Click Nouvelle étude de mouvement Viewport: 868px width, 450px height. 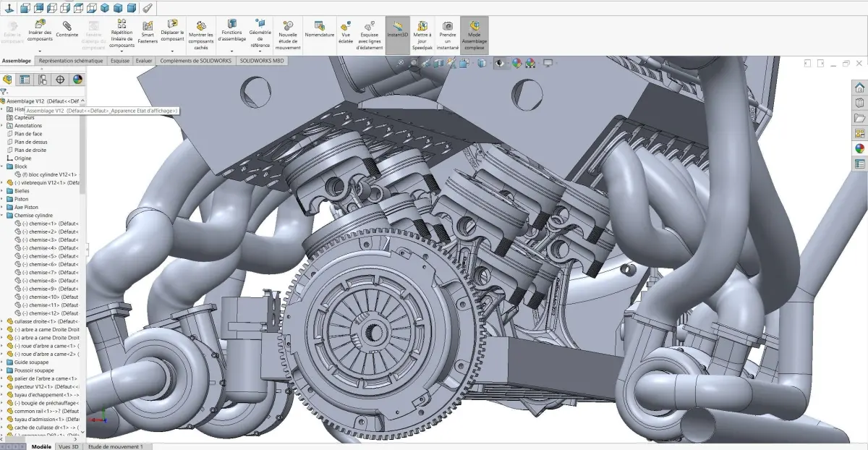click(x=288, y=35)
